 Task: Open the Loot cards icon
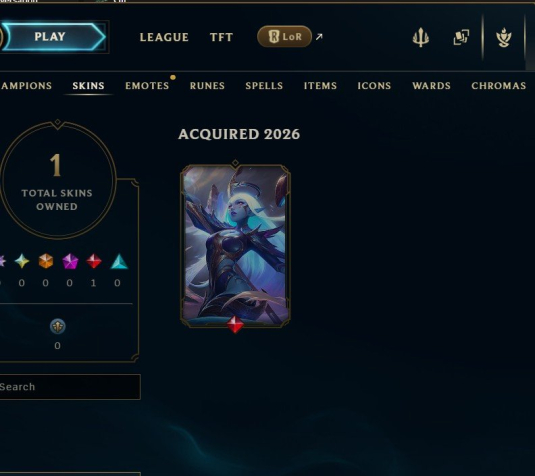click(x=461, y=37)
